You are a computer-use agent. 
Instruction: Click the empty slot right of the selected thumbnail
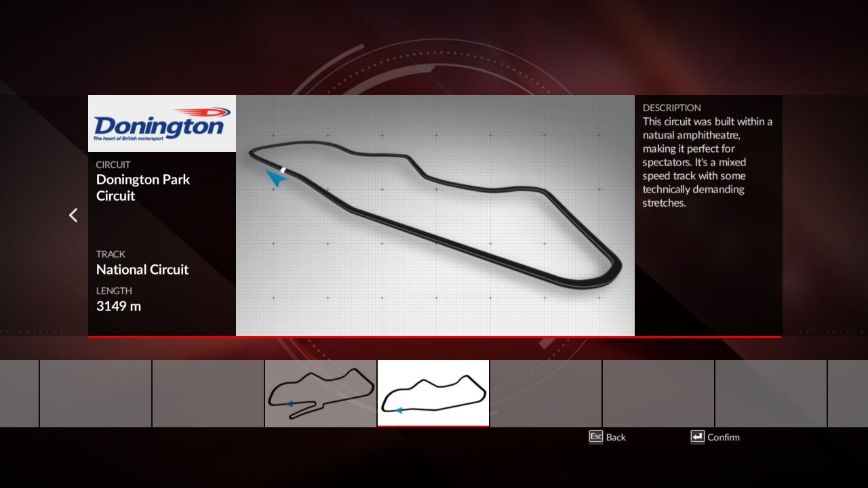pos(546,393)
